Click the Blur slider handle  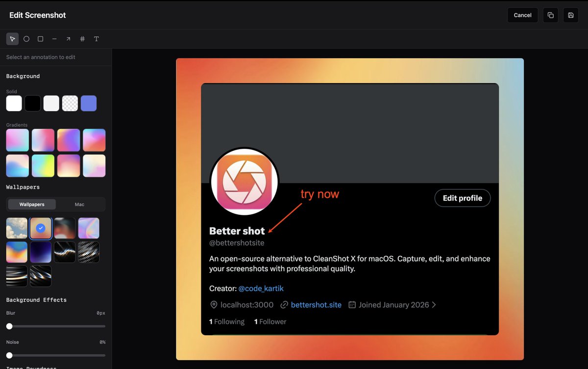point(9,326)
